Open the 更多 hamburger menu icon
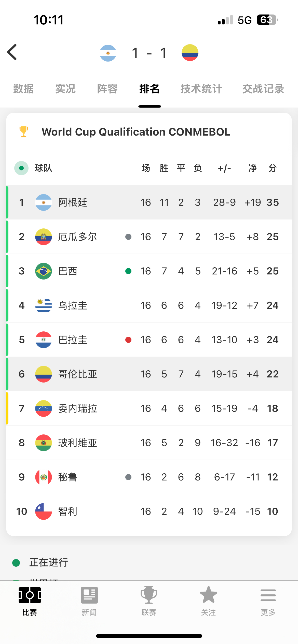Viewport: 298px width, 644px height. tap(268, 595)
